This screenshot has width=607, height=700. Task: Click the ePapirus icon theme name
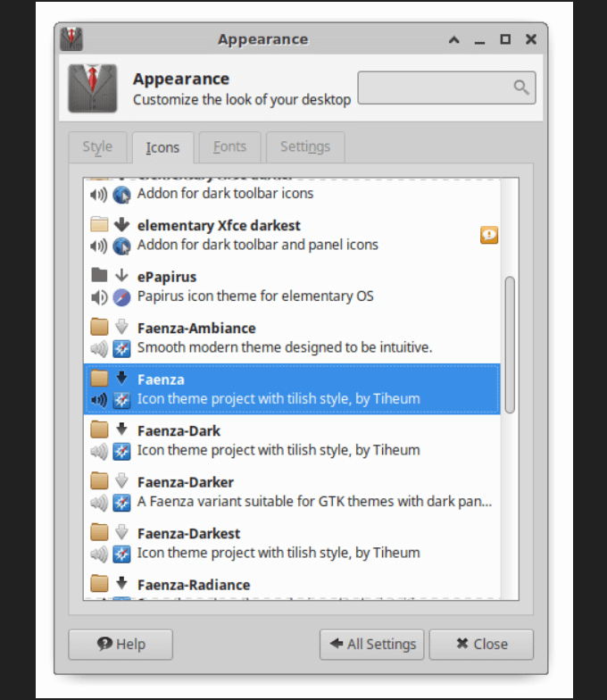167,277
